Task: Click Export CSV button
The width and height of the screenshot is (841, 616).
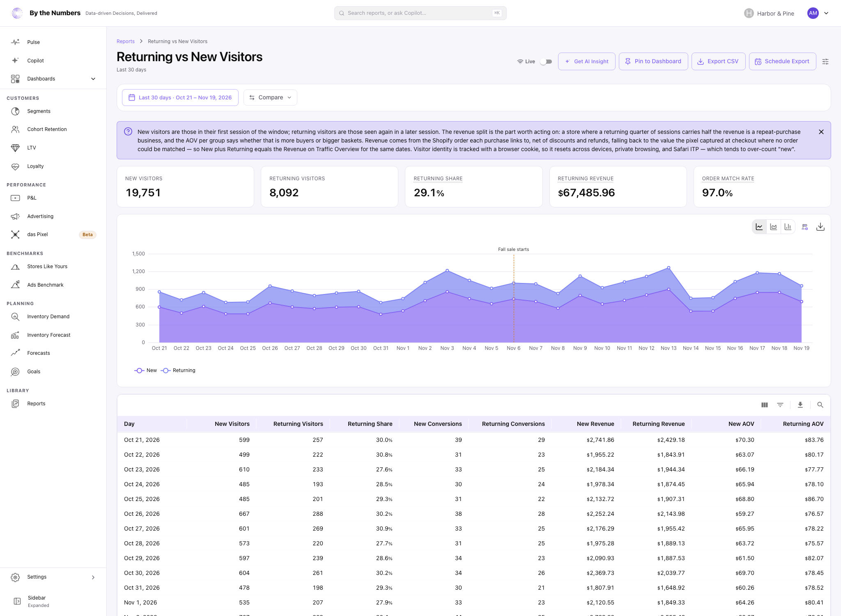Action: click(719, 62)
